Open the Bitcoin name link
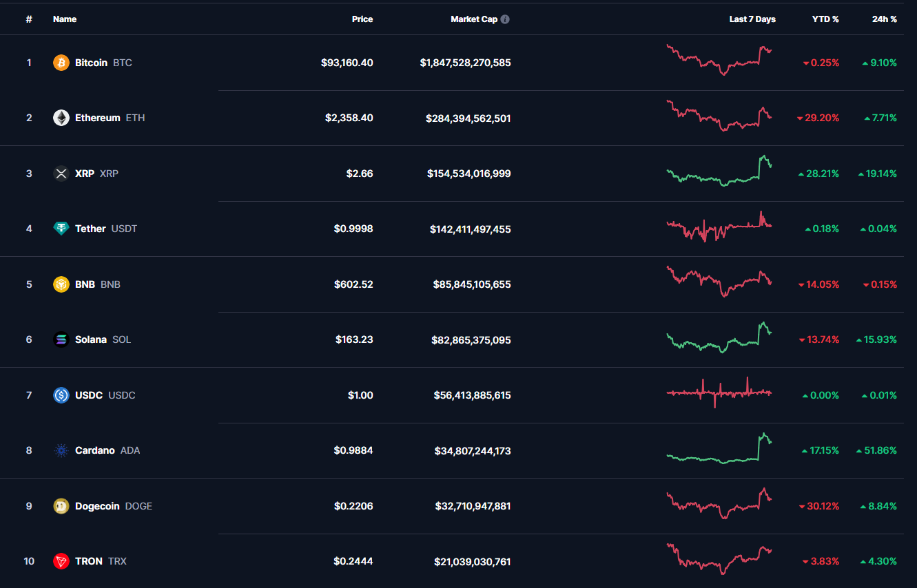This screenshot has width=917, height=588. pyautogui.click(x=91, y=63)
